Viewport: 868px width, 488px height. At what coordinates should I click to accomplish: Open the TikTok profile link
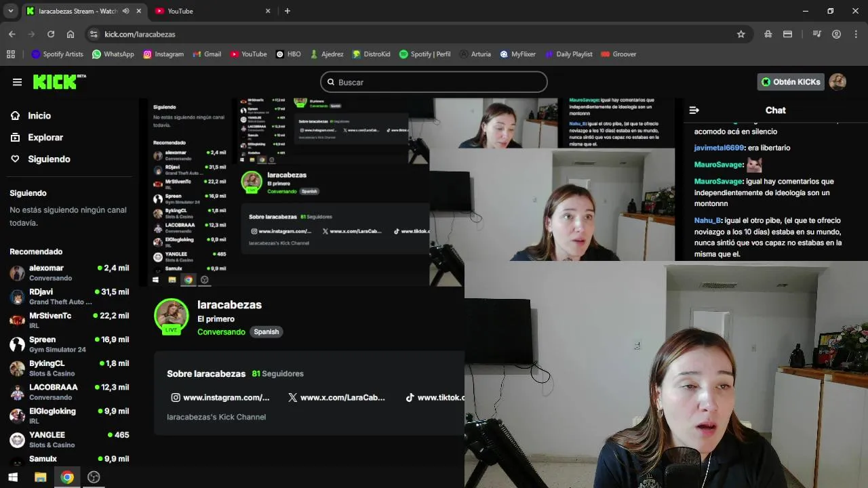click(435, 398)
